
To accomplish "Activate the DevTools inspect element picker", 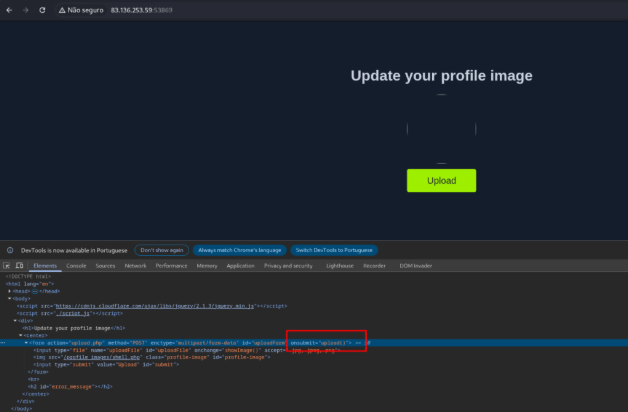I will pyautogui.click(x=9, y=265).
